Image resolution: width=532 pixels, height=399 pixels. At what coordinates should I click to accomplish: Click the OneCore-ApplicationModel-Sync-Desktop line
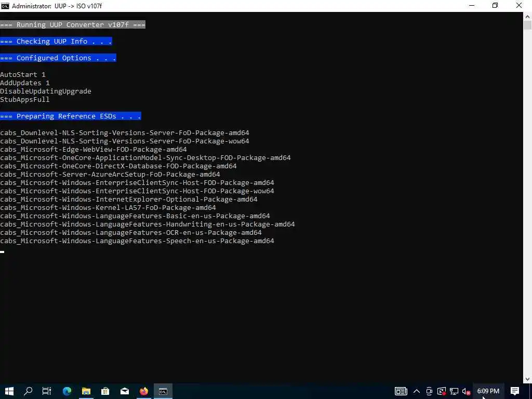coord(145,157)
